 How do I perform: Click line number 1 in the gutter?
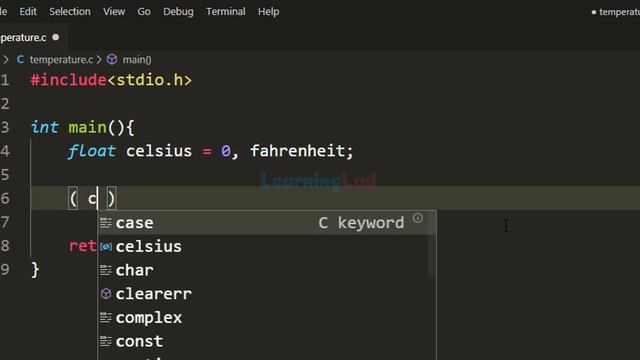click(5, 80)
